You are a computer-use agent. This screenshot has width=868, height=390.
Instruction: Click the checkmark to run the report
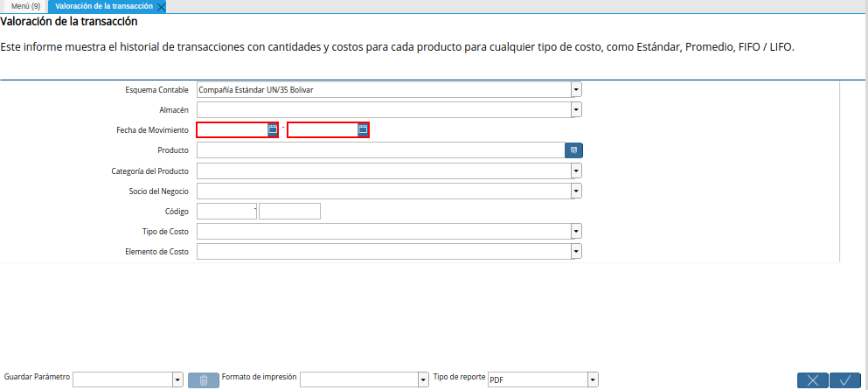[x=845, y=380]
